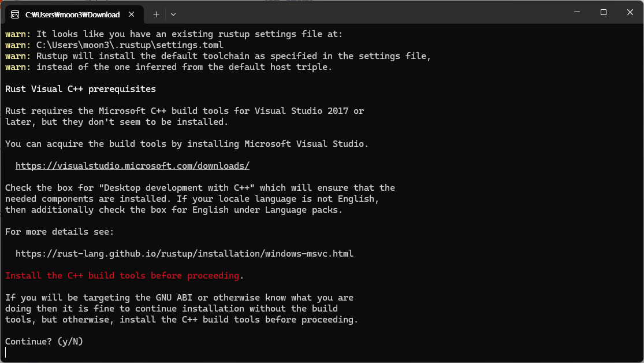Maximize the terminal window
Screen dimensions: 644x363
(603, 12)
